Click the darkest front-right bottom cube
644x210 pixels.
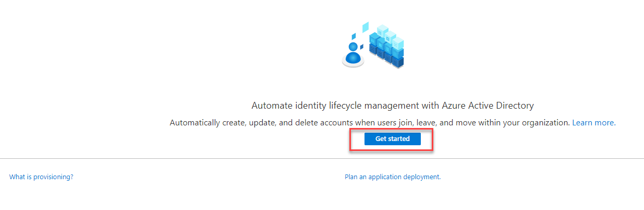click(397, 62)
